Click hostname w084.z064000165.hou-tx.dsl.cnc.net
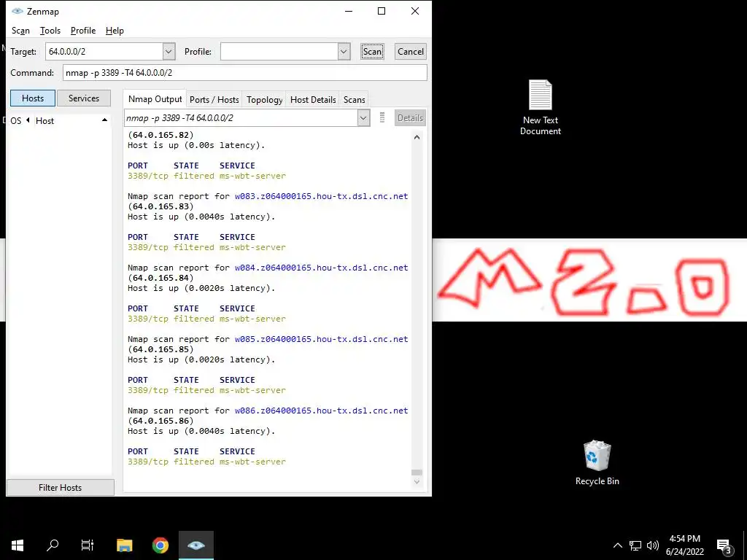 click(x=322, y=268)
